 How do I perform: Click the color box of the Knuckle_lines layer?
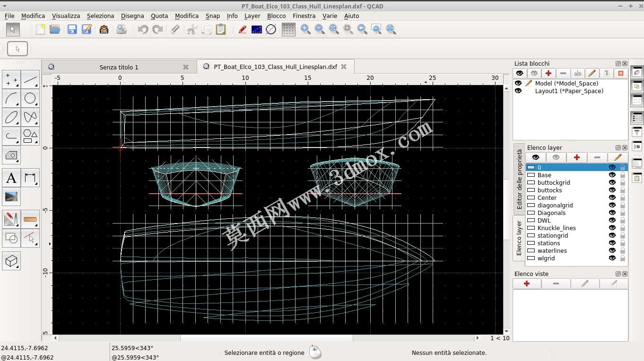tap(531, 228)
